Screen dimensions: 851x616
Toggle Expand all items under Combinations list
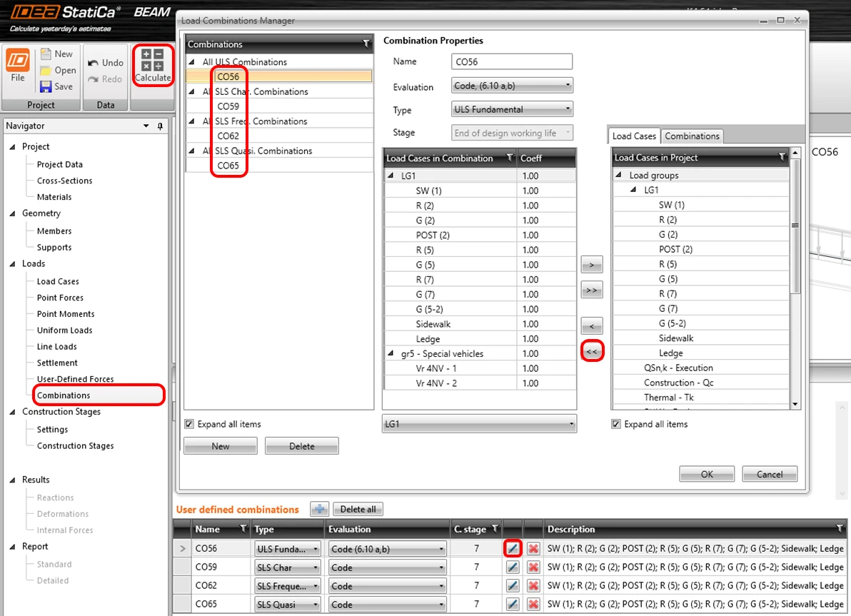pos(189,424)
